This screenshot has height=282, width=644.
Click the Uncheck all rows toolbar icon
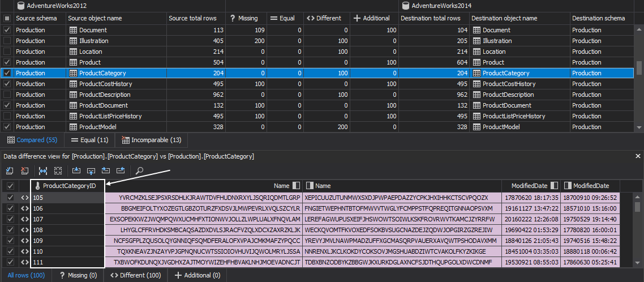(24, 170)
